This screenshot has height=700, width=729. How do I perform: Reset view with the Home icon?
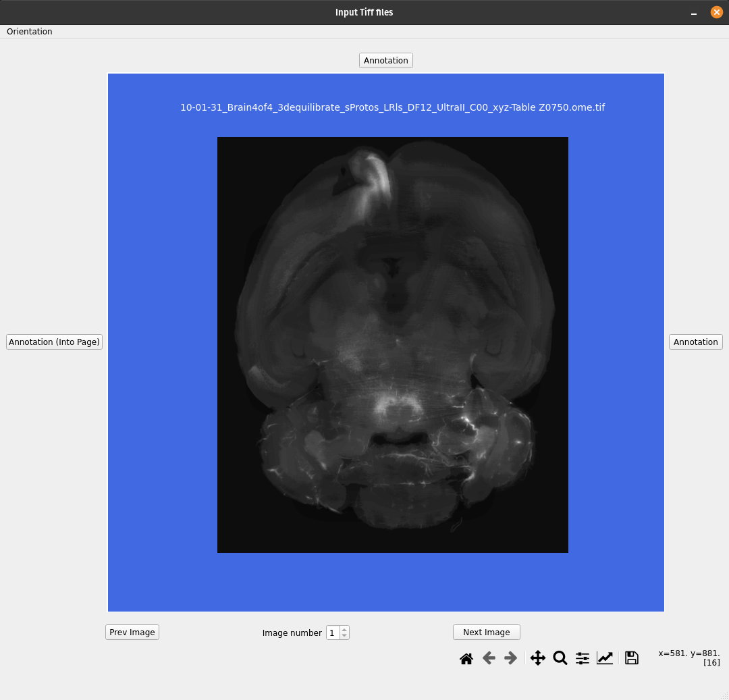466,658
